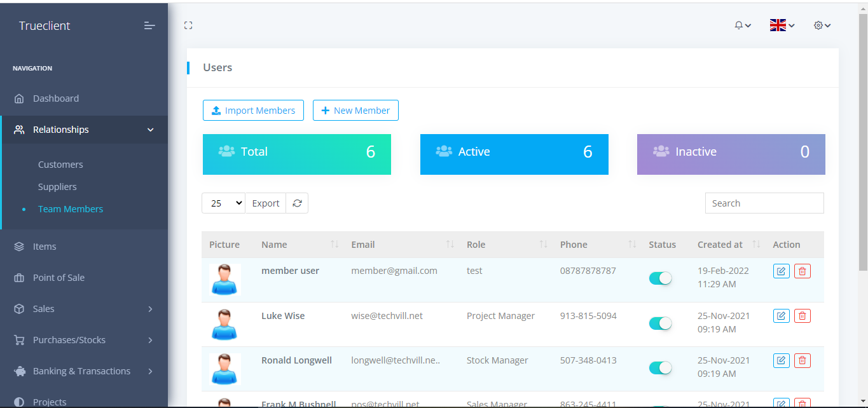
Task: Disable Luke Wise's active status toggle
Action: point(660,323)
